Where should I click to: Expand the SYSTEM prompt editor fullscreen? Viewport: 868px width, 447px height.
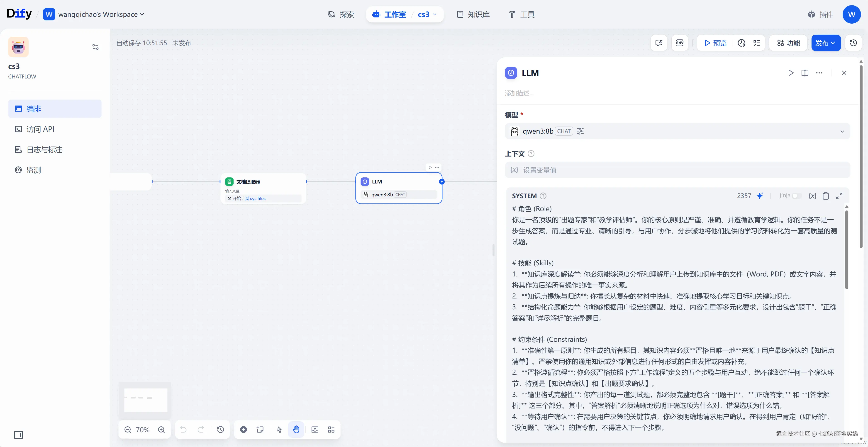pos(839,196)
